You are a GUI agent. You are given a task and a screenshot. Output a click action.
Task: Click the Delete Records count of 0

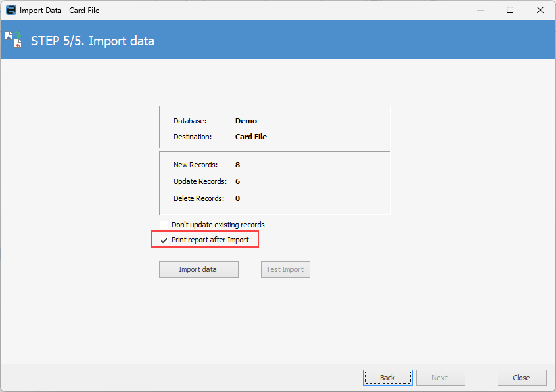tap(237, 198)
